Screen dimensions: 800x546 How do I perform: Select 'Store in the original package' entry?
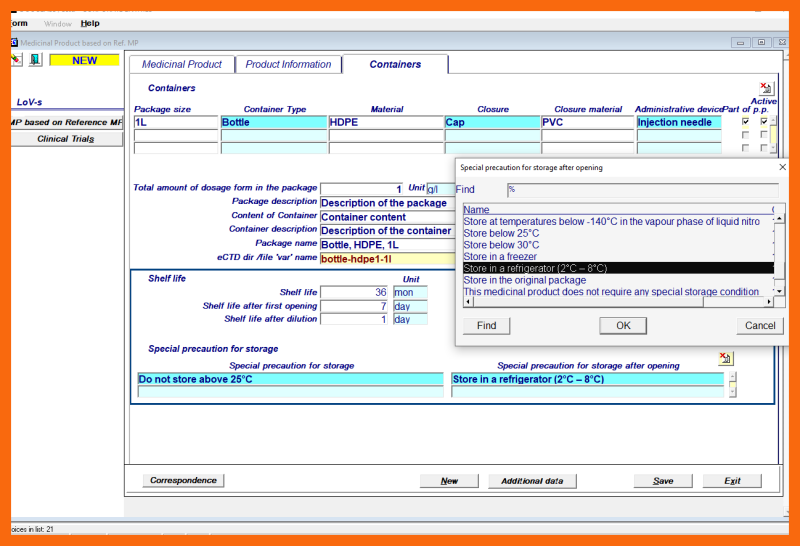(618, 280)
